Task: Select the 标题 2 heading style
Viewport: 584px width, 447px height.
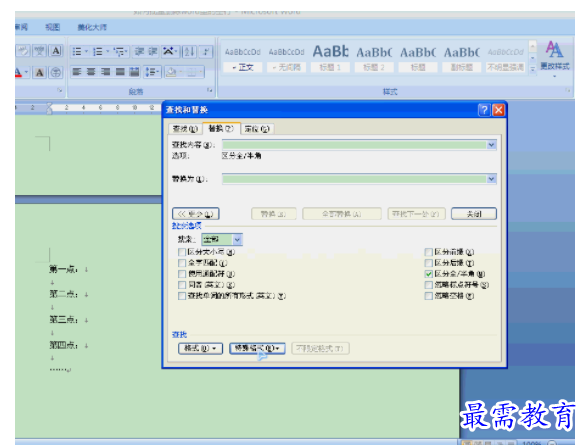Action: pos(374,59)
